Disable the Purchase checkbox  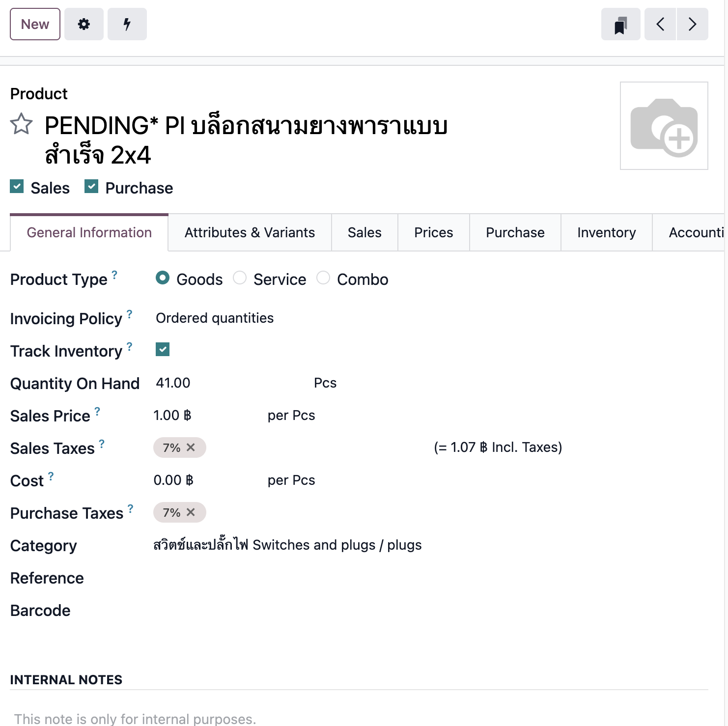(x=91, y=186)
